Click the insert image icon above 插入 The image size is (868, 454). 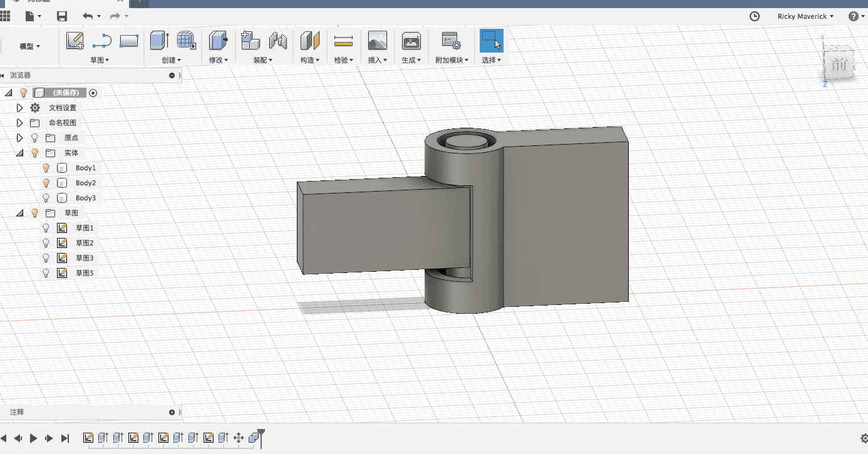(x=377, y=41)
